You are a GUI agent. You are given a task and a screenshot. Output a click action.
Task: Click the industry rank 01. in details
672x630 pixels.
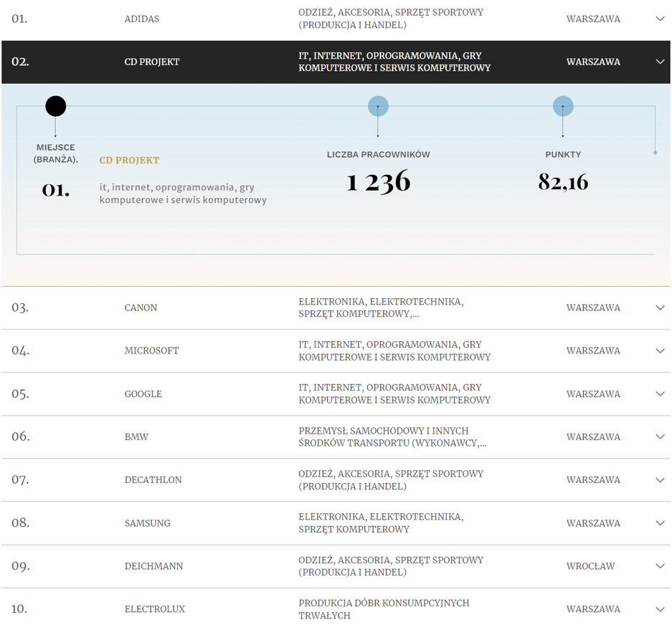(x=56, y=189)
